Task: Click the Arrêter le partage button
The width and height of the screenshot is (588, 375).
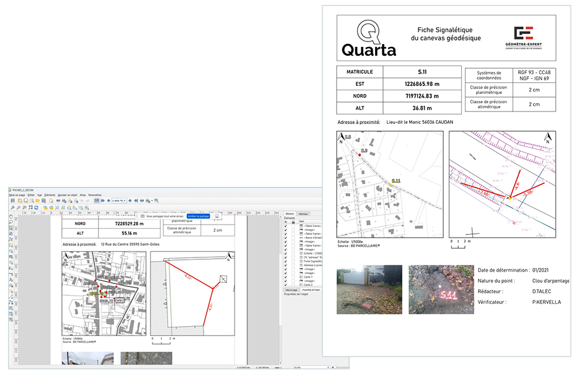Action: pyautogui.click(x=199, y=217)
